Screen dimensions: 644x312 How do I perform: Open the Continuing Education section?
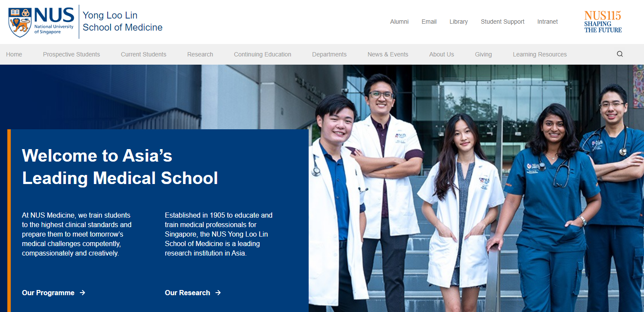coord(263,54)
